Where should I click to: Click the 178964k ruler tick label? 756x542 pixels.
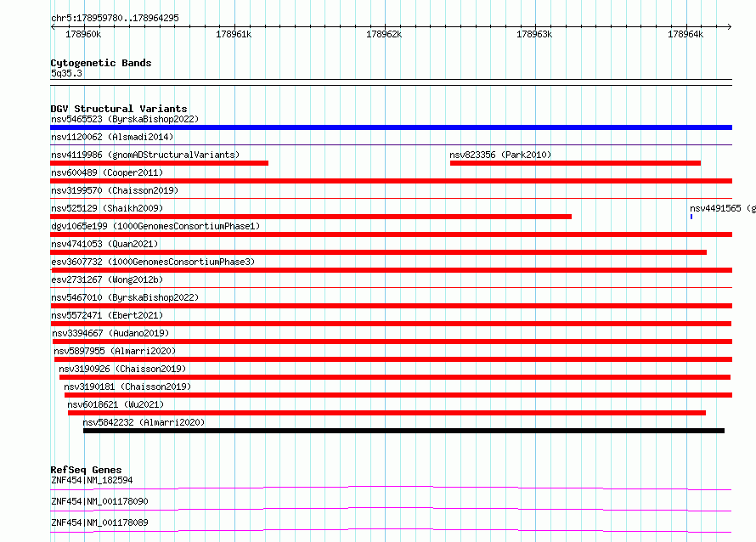pos(685,34)
